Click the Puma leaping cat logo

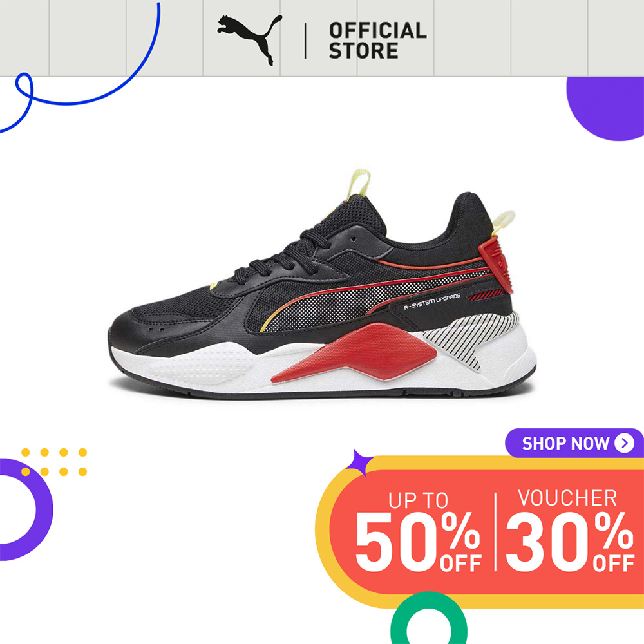(250, 39)
